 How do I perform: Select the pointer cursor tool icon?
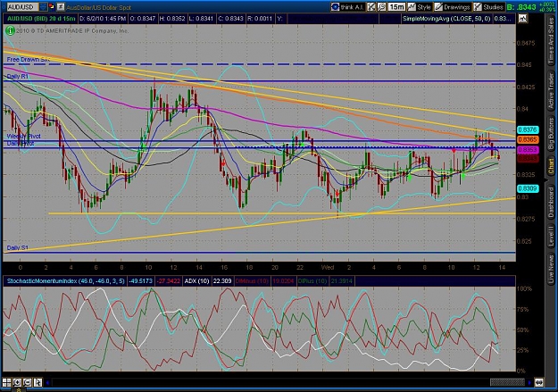pos(37,383)
